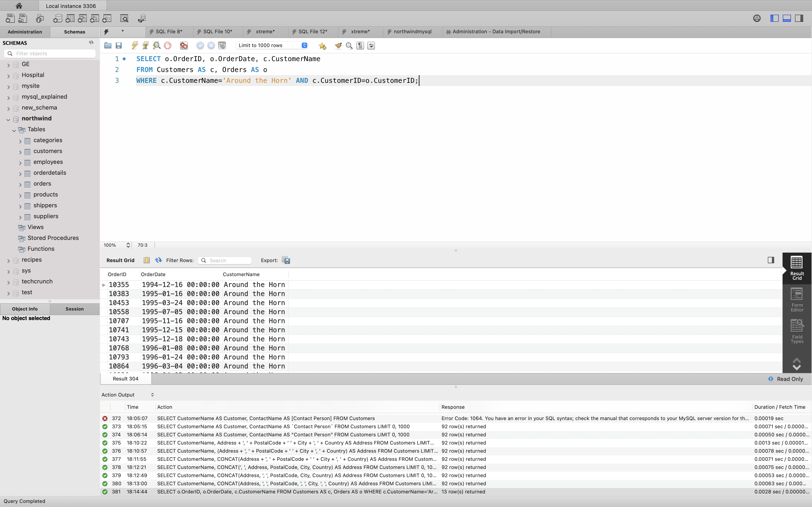Adjust the editor zoom percentage stepper
This screenshot has height=507, width=812.
[128, 245]
